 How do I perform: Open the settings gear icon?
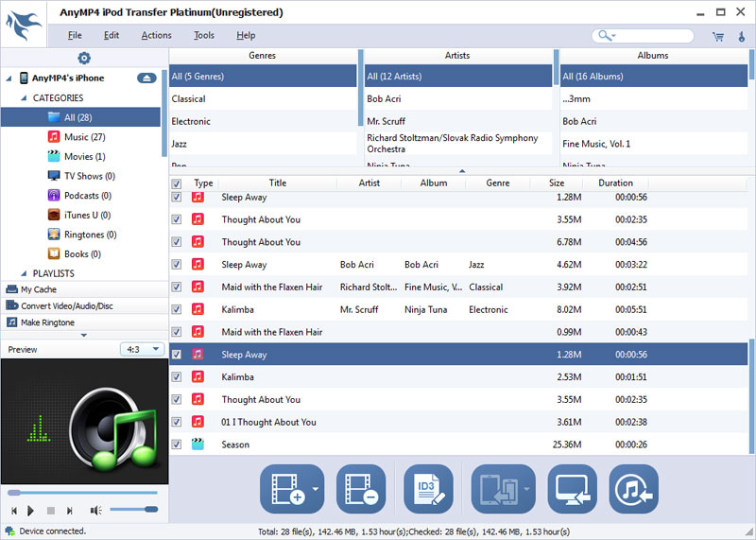pos(84,58)
